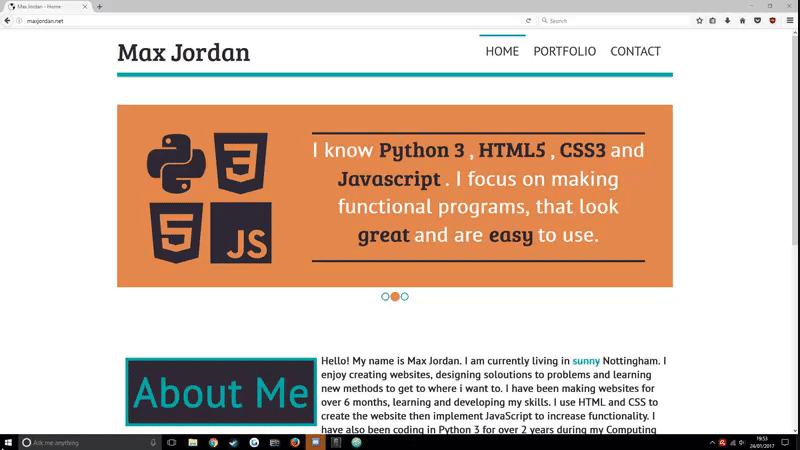Bookmark this page with the star icon
800x450 pixels.
(699, 21)
